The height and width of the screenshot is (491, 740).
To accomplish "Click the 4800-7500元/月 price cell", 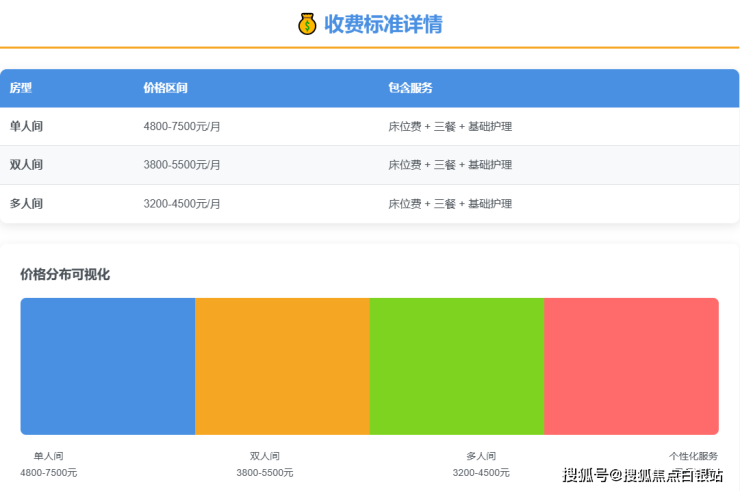I will [x=182, y=127].
